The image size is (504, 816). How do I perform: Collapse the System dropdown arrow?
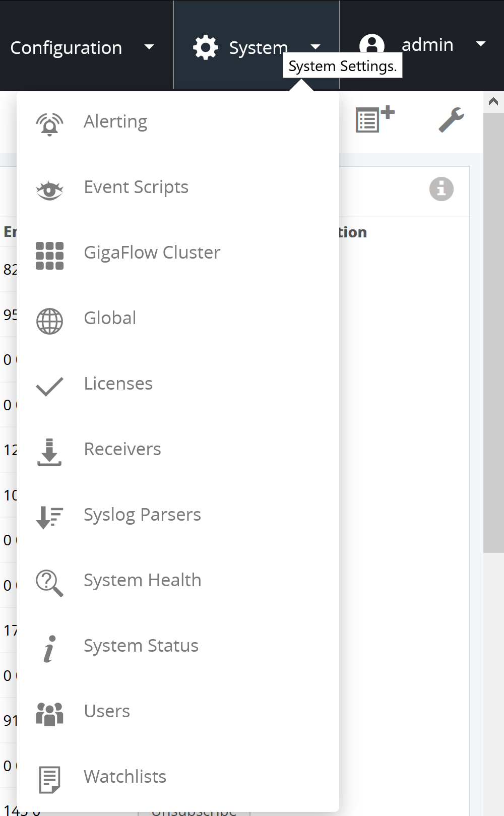(316, 47)
